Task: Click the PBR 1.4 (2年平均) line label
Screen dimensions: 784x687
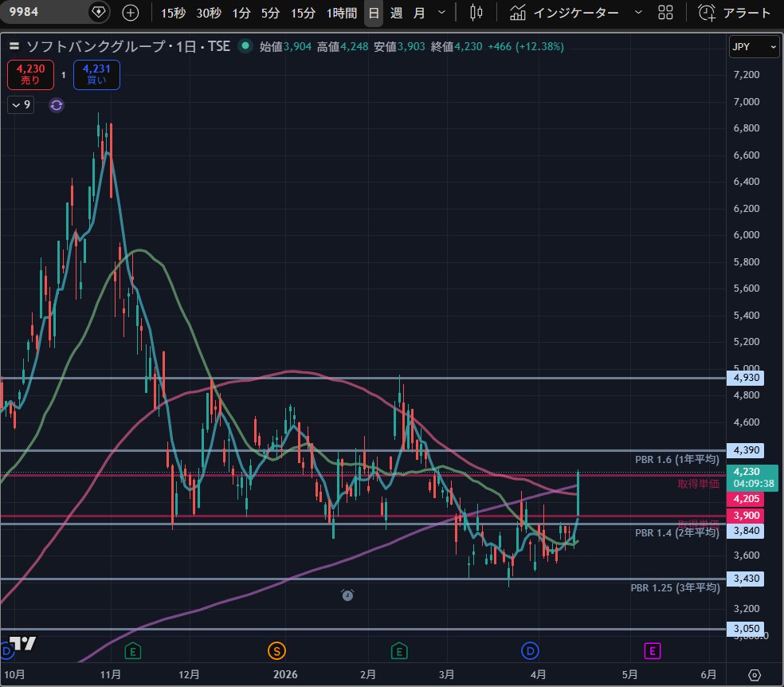Action: click(x=677, y=533)
